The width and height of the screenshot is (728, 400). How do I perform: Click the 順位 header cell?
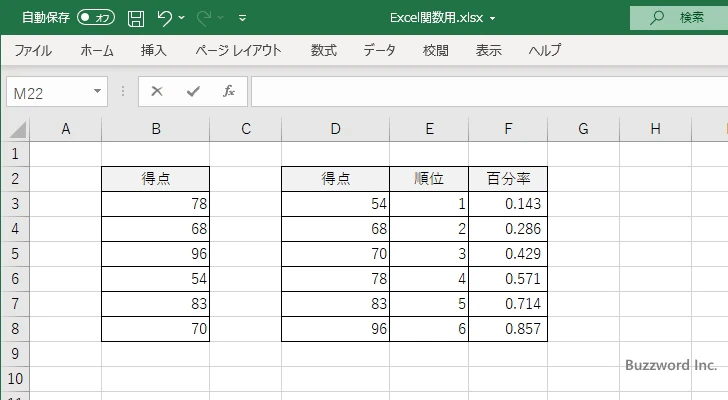coord(429,179)
